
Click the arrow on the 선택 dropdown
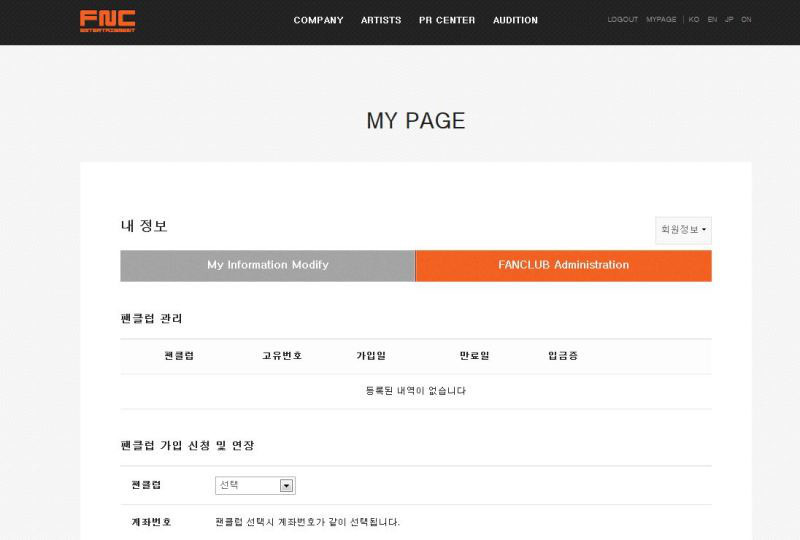(286, 485)
